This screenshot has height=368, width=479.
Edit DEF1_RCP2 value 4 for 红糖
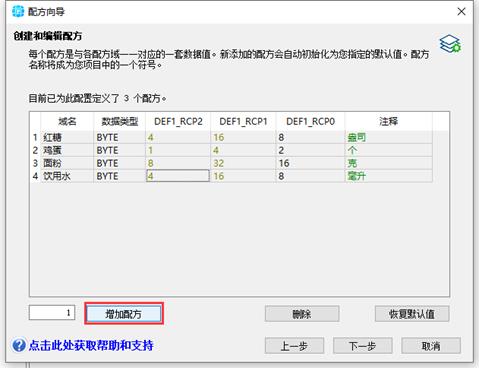tap(178, 137)
